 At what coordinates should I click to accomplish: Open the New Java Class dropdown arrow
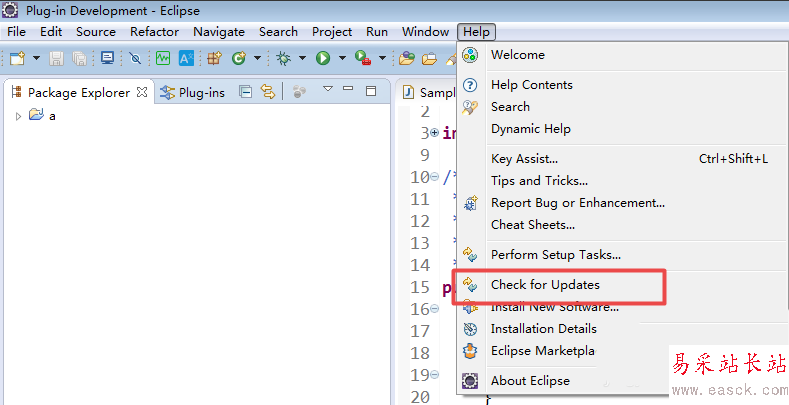point(257,58)
